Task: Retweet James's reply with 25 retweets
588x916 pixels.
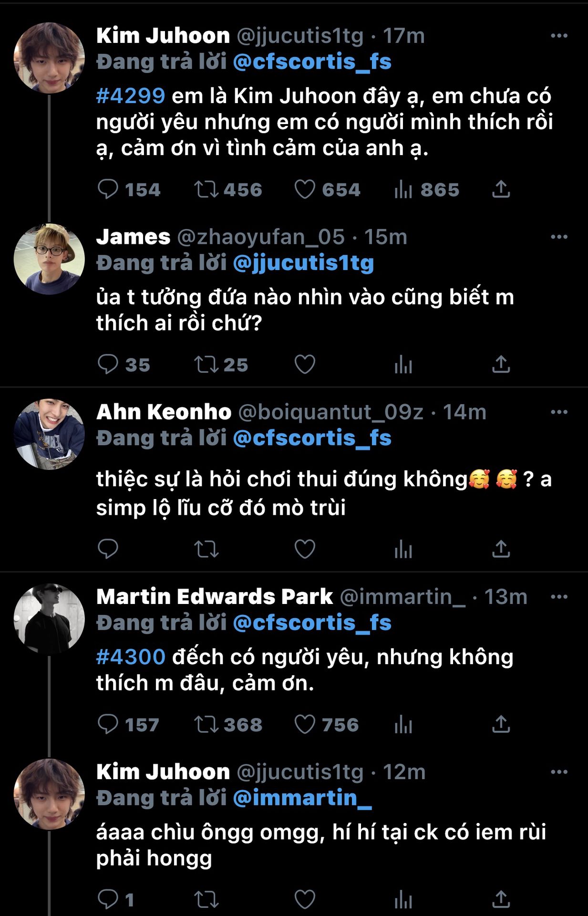Action: (206, 364)
